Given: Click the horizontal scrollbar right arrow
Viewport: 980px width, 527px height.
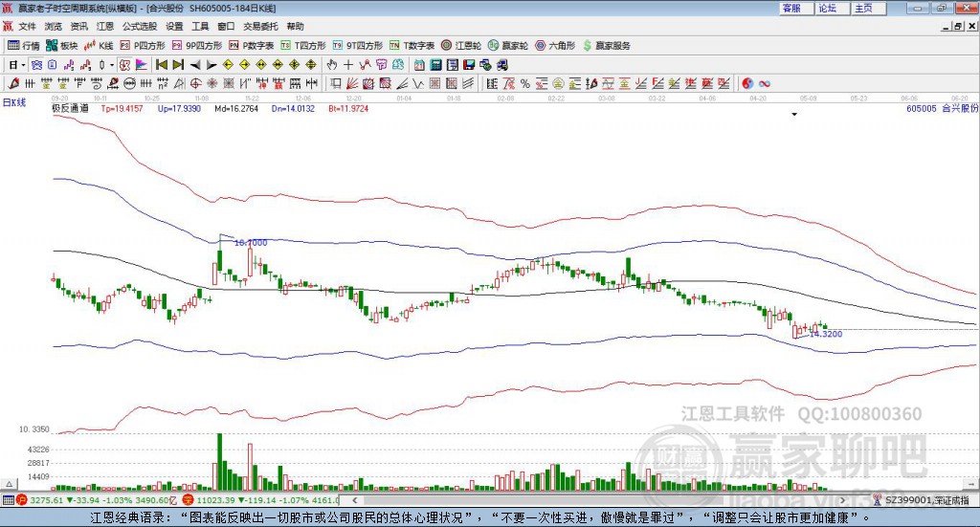Looking at the screenshot, I should [x=842, y=500].
